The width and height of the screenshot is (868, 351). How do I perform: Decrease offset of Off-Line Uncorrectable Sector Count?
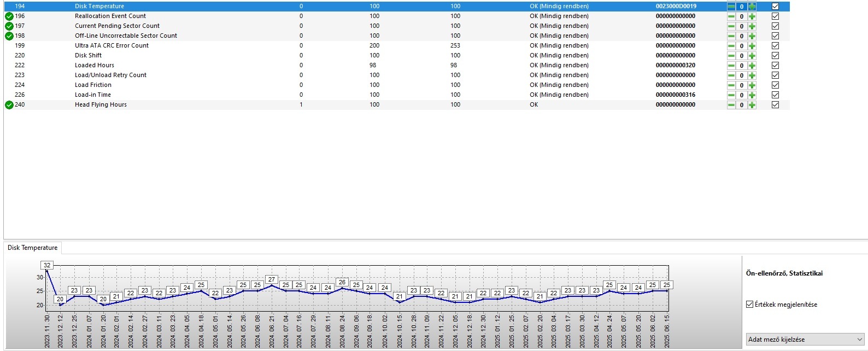point(731,36)
